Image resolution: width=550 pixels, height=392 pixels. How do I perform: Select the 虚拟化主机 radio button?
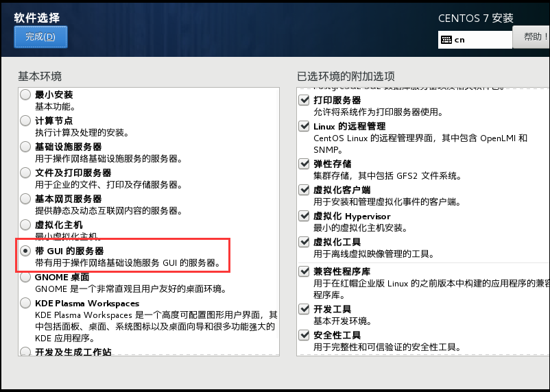click(25, 225)
